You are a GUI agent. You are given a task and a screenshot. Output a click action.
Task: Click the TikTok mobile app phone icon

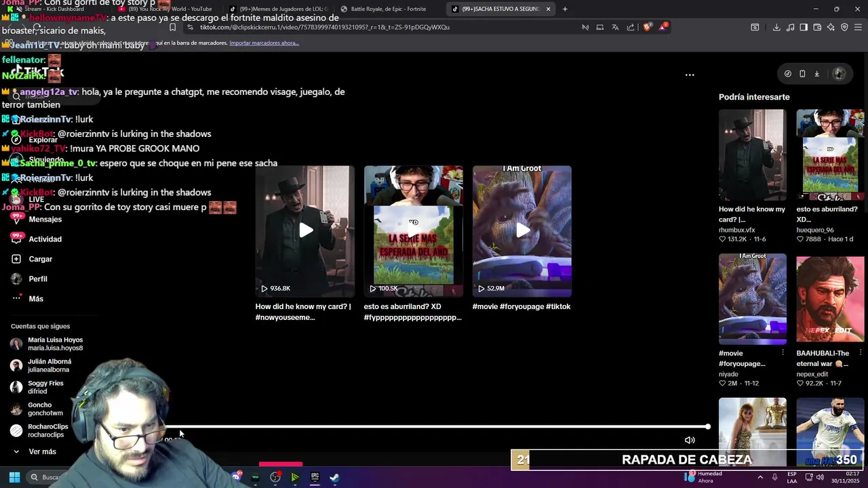pos(802,74)
